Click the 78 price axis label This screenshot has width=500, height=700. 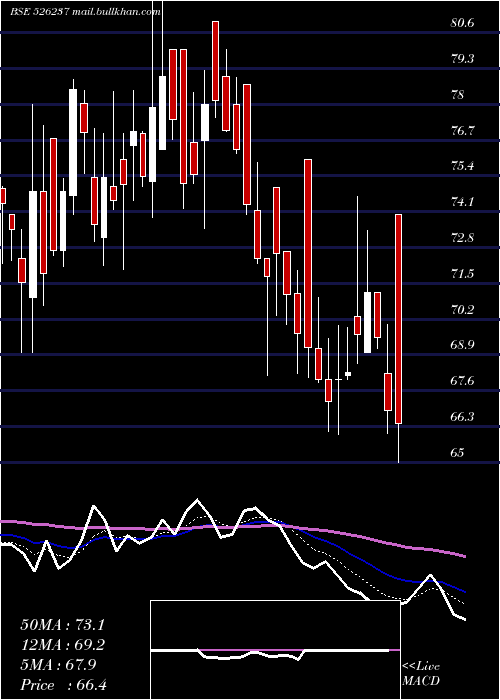pyautogui.click(x=458, y=95)
